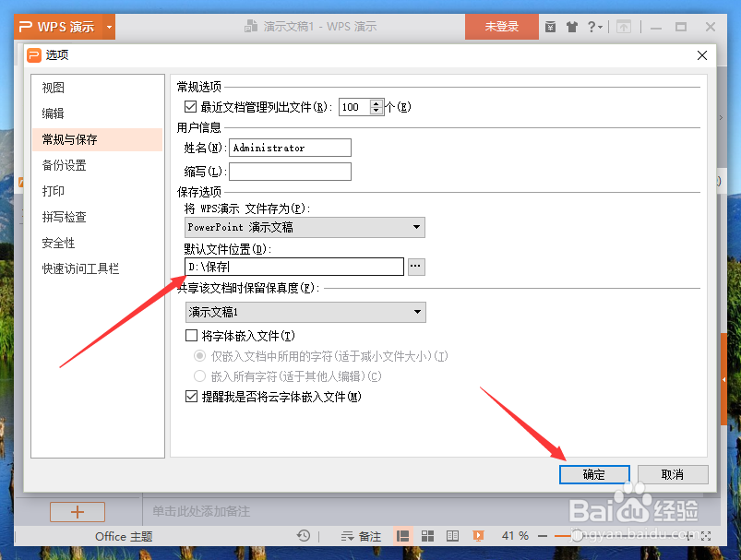Select 安全性 in the options sidebar
741x560 pixels.
(x=97, y=243)
